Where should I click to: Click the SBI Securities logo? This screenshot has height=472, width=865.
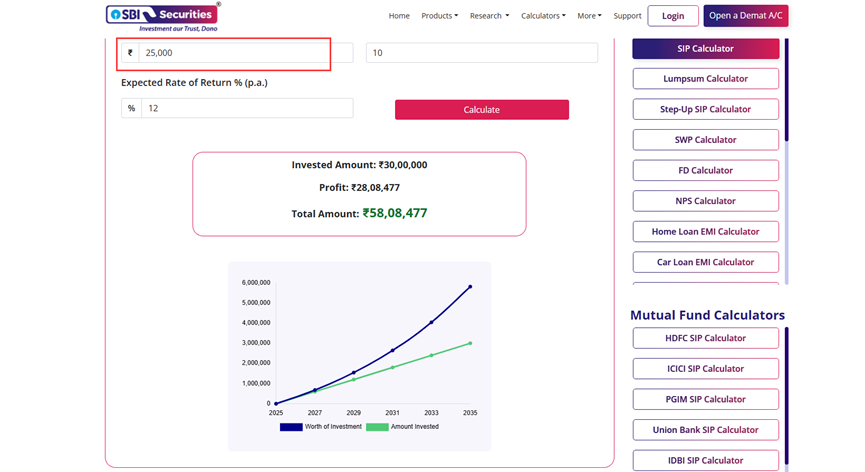click(163, 17)
